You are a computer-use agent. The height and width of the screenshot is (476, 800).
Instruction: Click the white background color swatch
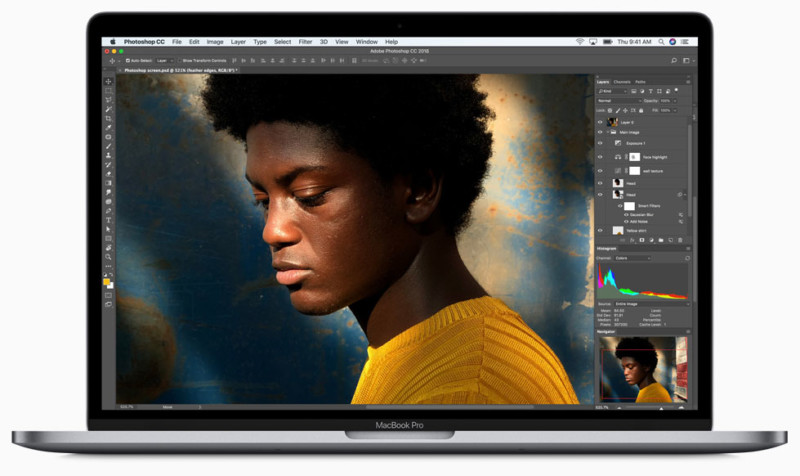[x=111, y=286]
